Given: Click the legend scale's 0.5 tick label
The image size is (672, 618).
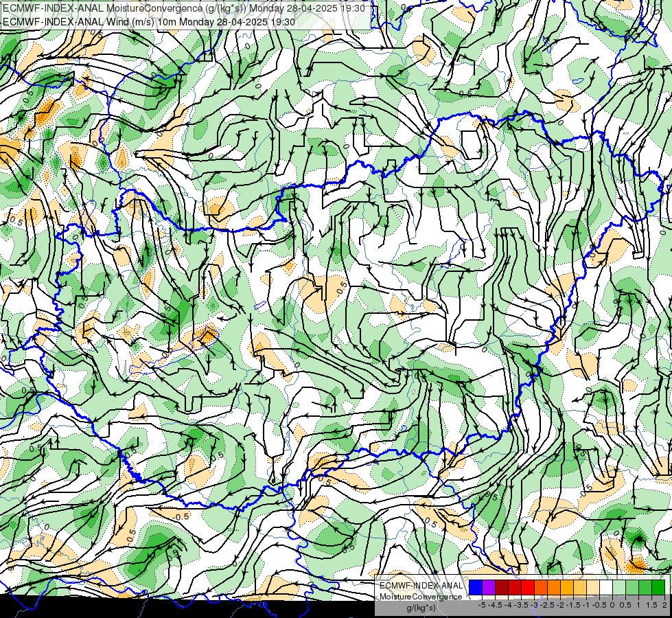Looking at the screenshot, I should click(x=626, y=605).
